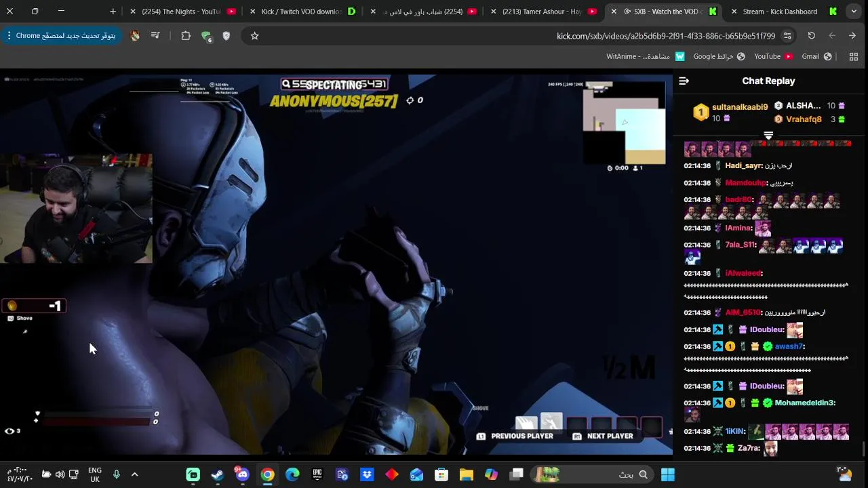
Task: Open Task View from the taskbar
Action: [x=516, y=474]
